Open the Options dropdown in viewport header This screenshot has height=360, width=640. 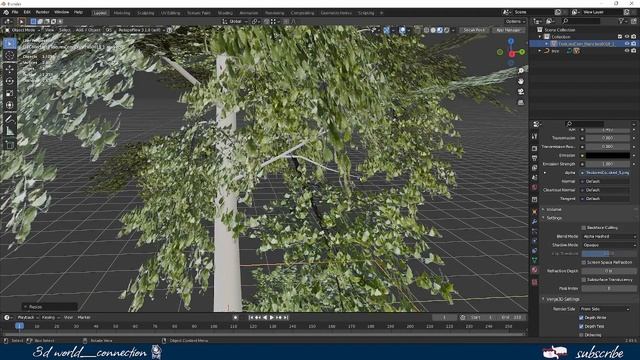tap(515, 21)
